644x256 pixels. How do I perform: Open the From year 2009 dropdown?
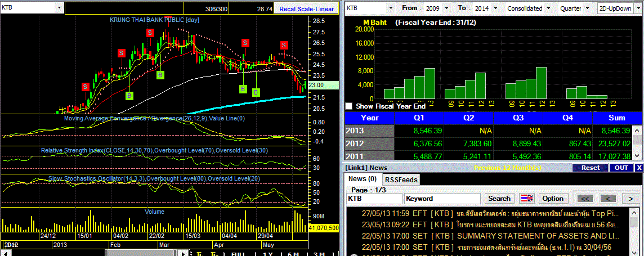point(447,8)
